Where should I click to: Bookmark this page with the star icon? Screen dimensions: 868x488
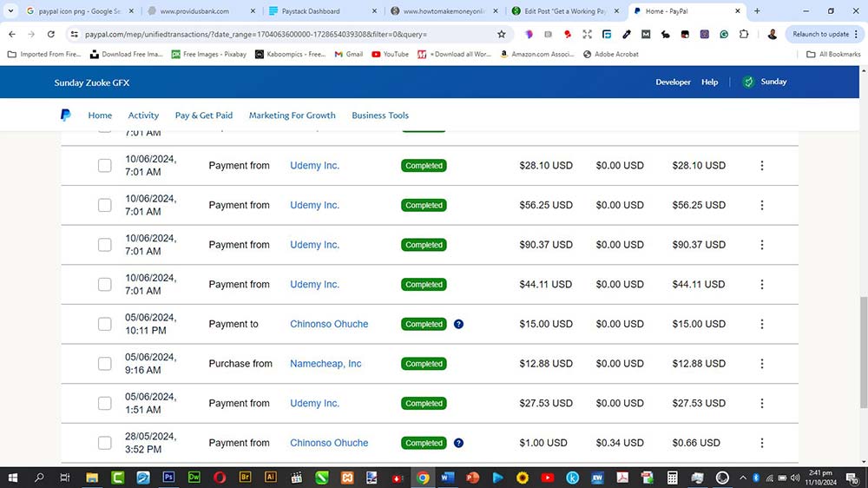coord(502,35)
